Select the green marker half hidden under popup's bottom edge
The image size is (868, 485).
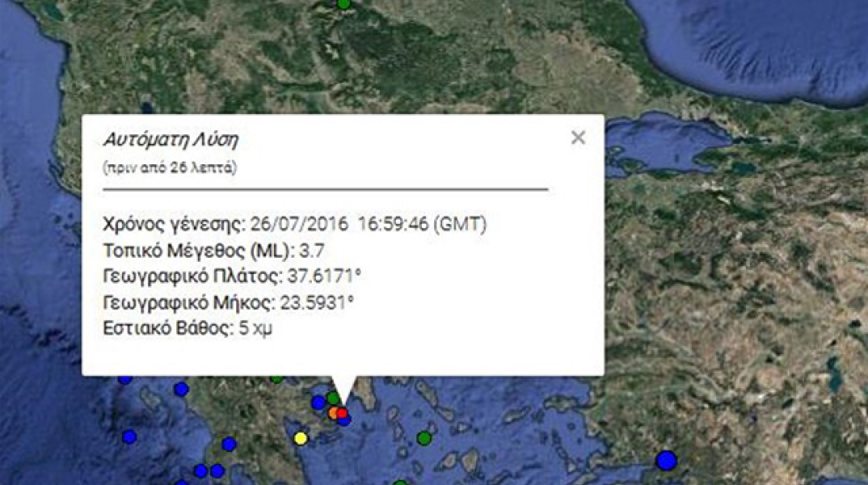276,379
